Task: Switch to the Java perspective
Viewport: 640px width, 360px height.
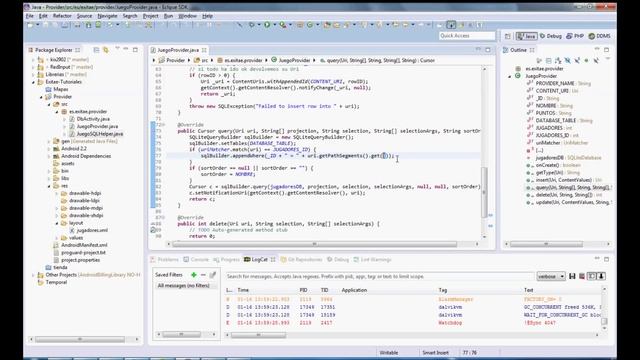Action: [x=526, y=36]
